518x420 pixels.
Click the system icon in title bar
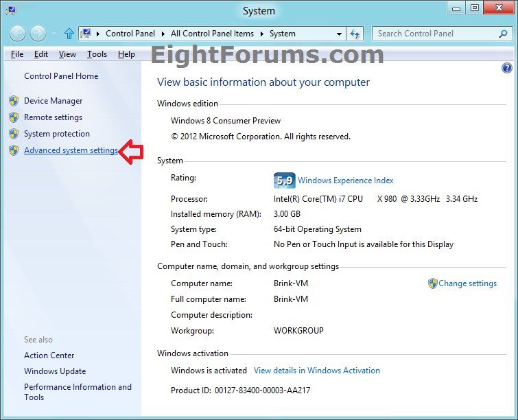(x=10, y=10)
